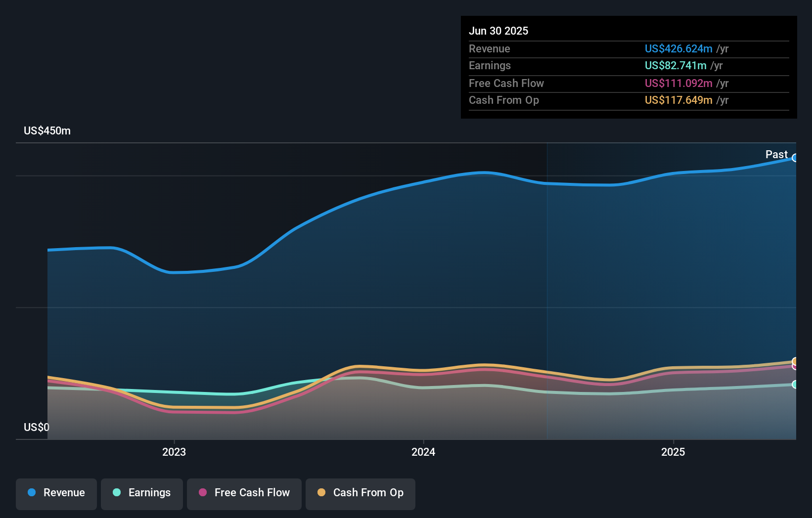Click the Cash From Op tooltip label
The image size is (812, 518).
[504, 100]
